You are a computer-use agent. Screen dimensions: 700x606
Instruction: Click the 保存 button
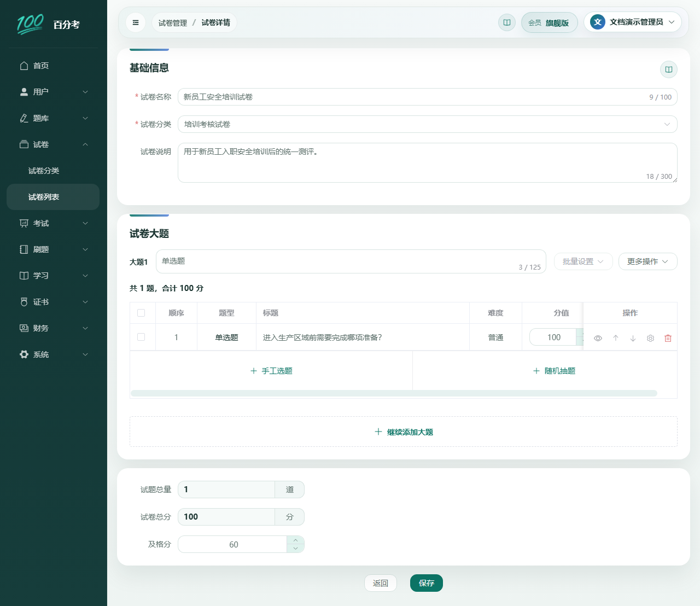click(427, 583)
